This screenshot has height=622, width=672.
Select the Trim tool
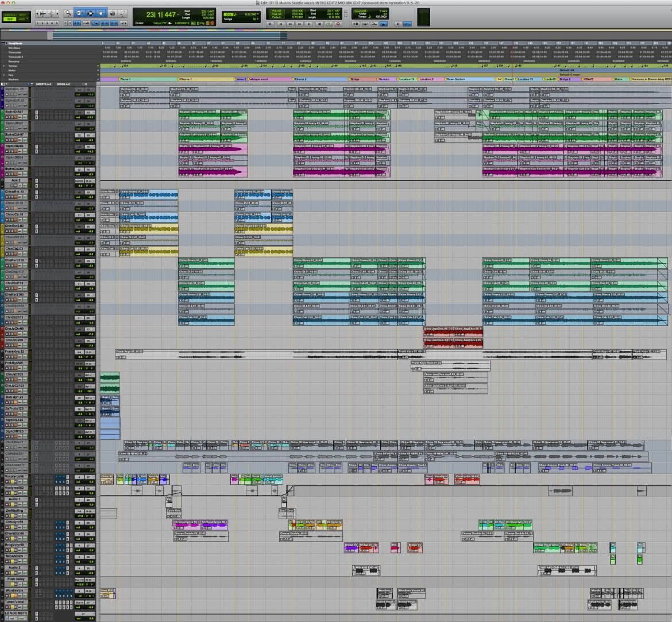coord(79,13)
